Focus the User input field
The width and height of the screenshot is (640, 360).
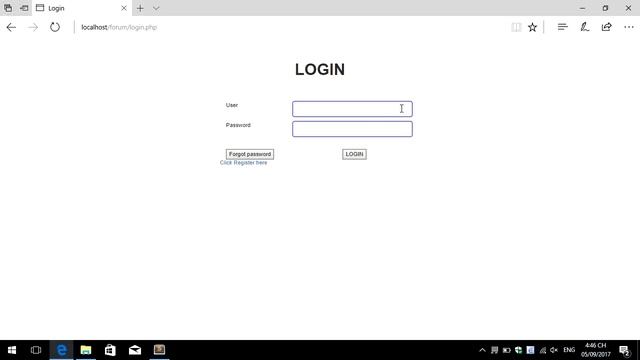[352, 109]
